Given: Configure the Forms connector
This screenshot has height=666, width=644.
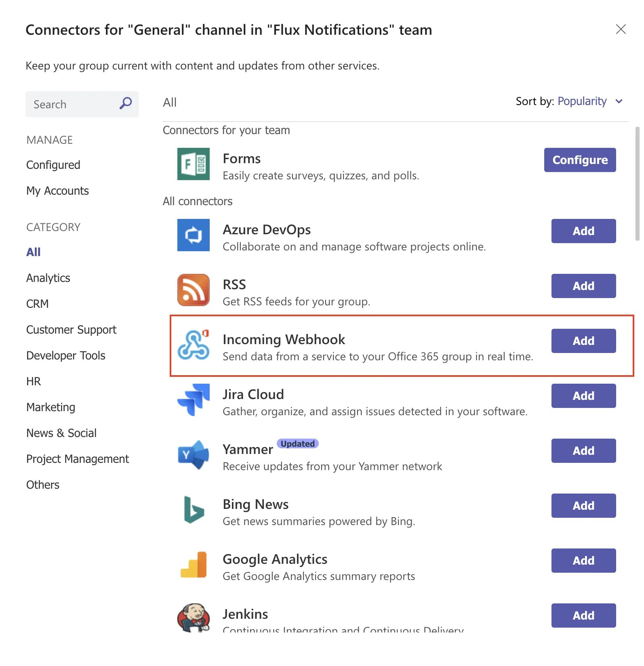Looking at the screenshot, I should 580,160.
